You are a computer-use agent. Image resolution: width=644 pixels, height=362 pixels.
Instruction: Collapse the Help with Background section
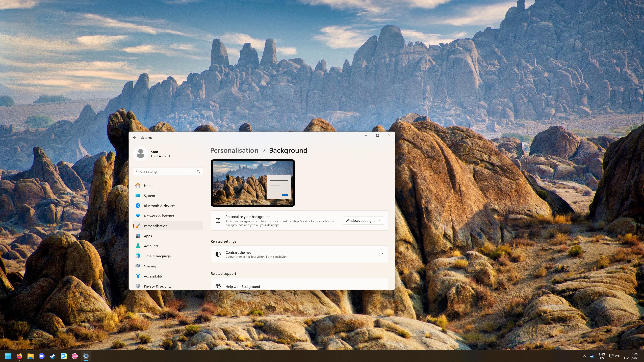382,287
